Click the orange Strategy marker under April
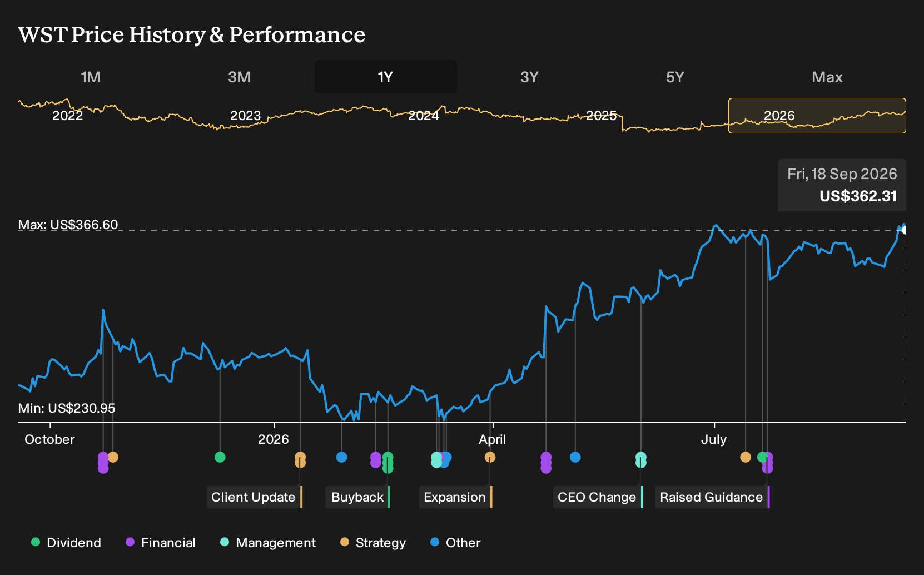 [490, 457]
